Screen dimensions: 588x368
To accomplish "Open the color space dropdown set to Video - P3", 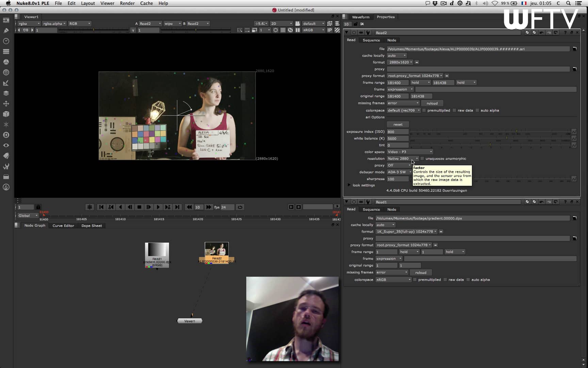I will (409, 152).
